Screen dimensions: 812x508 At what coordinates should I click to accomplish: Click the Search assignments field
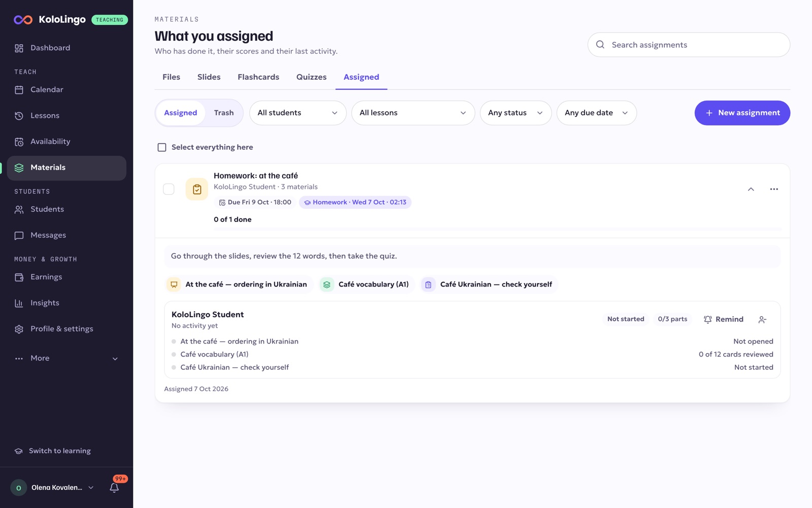pyautogui.click(x=689, y=45)
